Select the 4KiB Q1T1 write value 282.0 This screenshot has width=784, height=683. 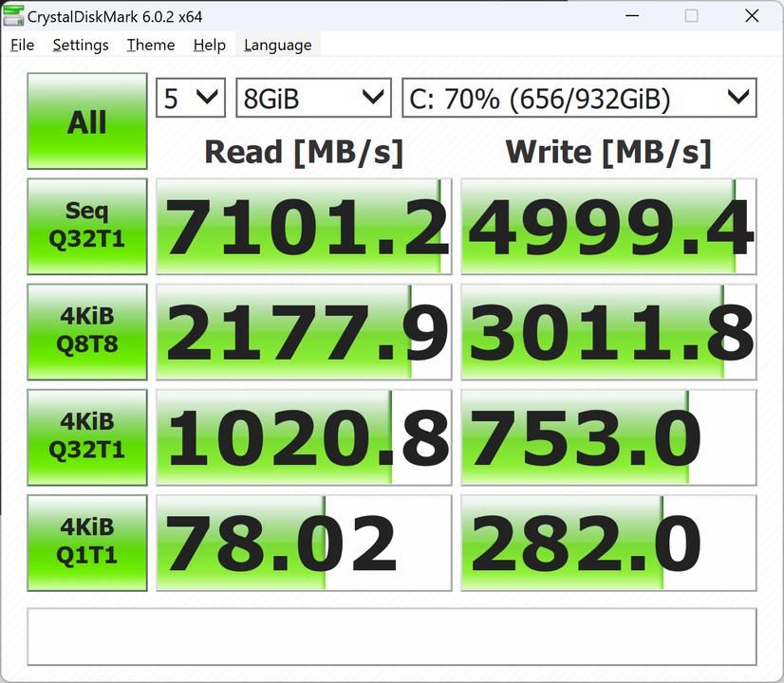[608, 543]
